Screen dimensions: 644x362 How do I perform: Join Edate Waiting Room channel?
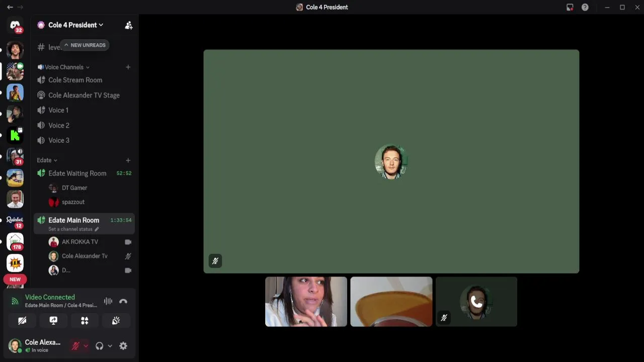point(84,173)
